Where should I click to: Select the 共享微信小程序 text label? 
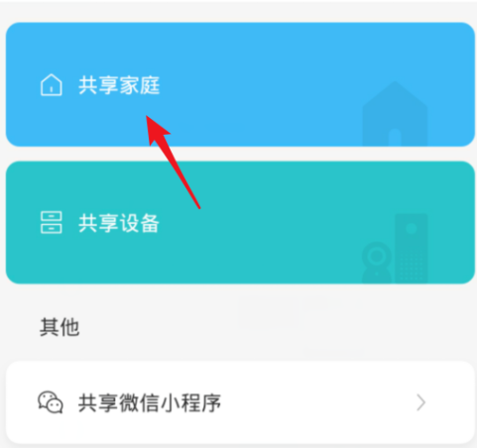tap(150, 403)
